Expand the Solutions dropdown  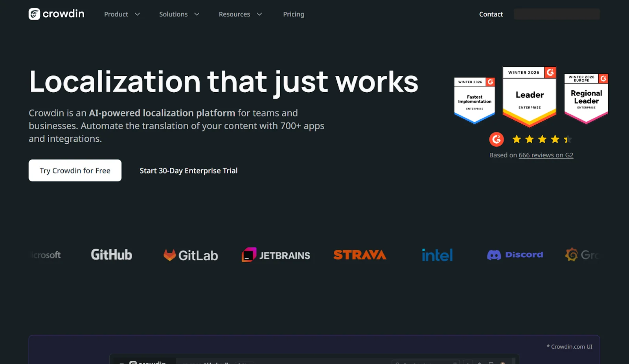coord(179,14)
